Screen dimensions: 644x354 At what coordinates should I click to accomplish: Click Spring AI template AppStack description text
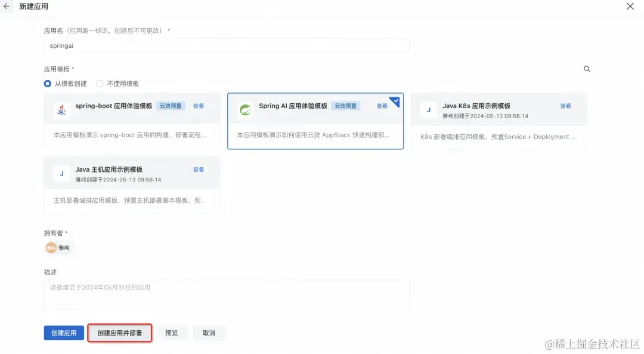tap(313, 135)
